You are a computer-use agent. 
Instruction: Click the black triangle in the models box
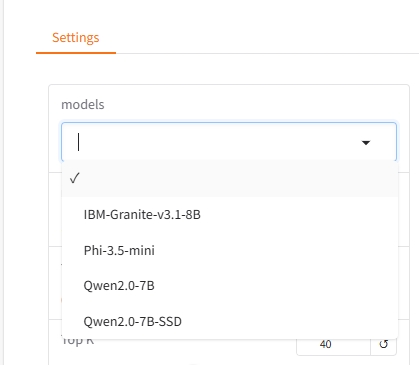click(366, 143)
